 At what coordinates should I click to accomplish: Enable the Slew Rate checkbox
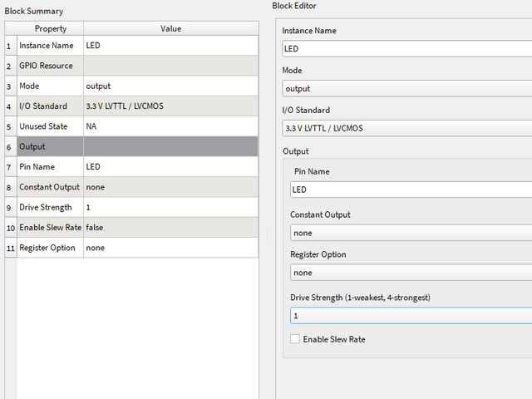click(295, 339)
